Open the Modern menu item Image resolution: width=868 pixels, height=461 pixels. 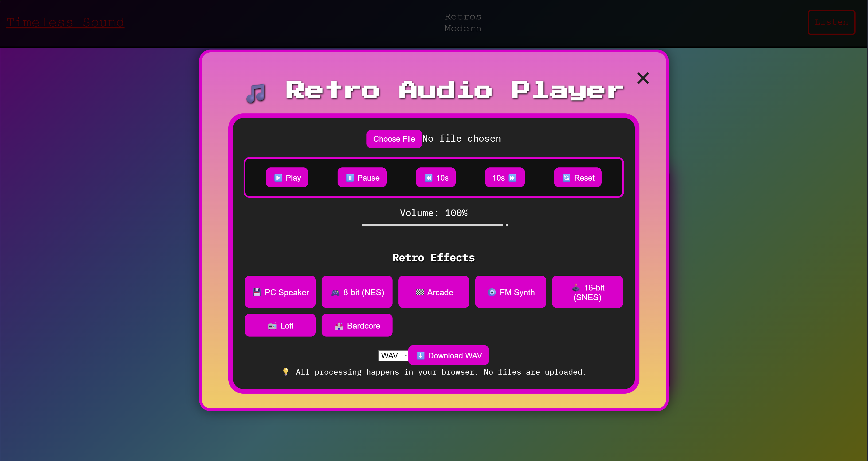click(x=463, y=28)
